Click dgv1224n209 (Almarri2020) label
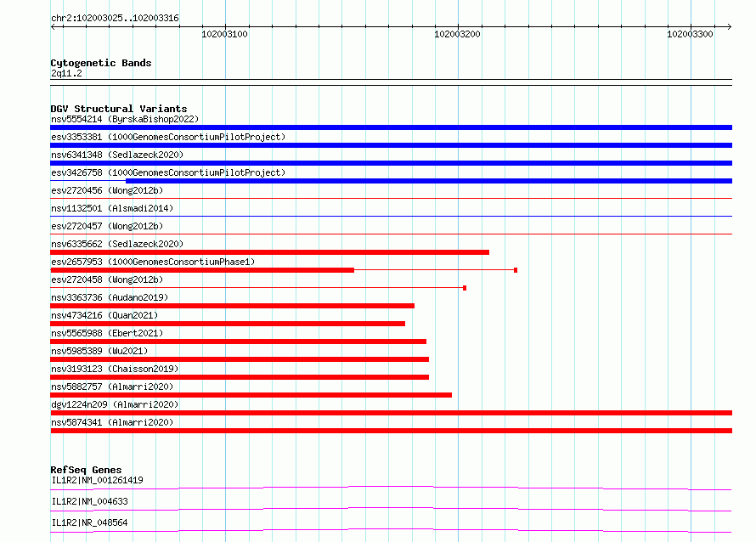Screen dimensions: 756x542 (115, 404)
